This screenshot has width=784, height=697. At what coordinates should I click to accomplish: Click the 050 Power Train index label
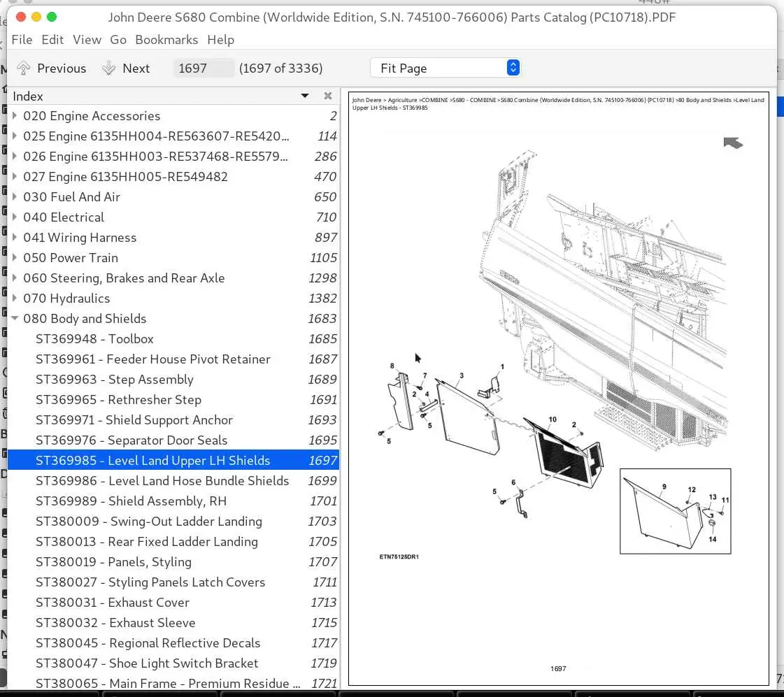pyautogui.click(x=71, y=258)
